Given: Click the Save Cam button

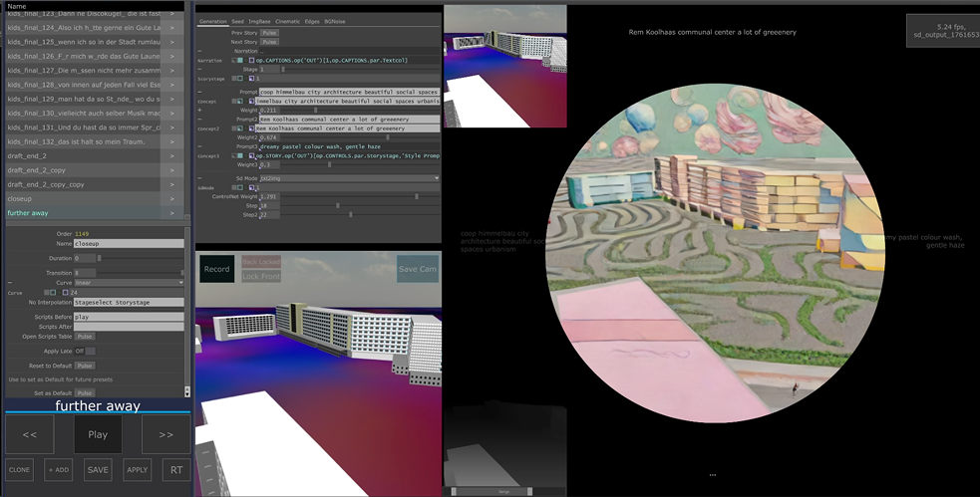Looking at the screenshot, I should [417, 269].
